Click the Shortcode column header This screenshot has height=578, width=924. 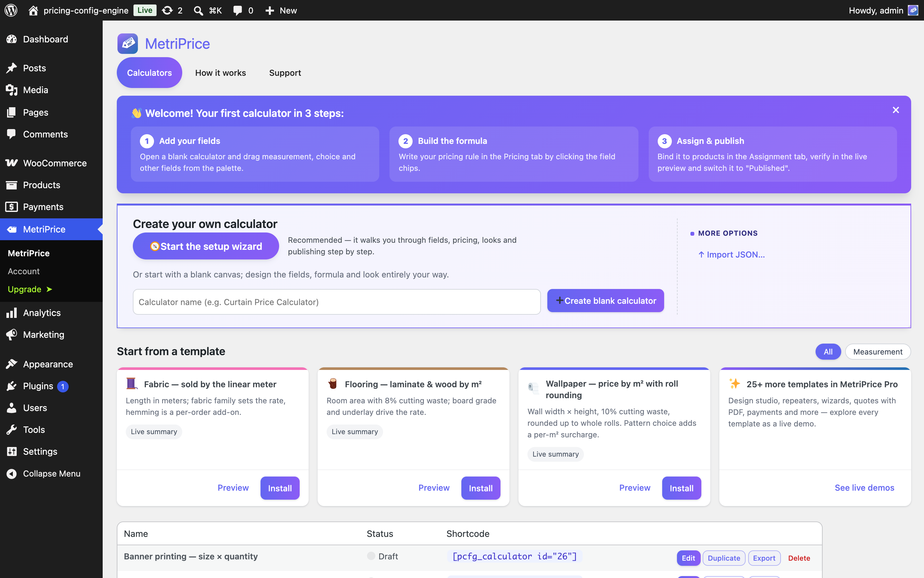pyautogui.click(x=468, y=534)
